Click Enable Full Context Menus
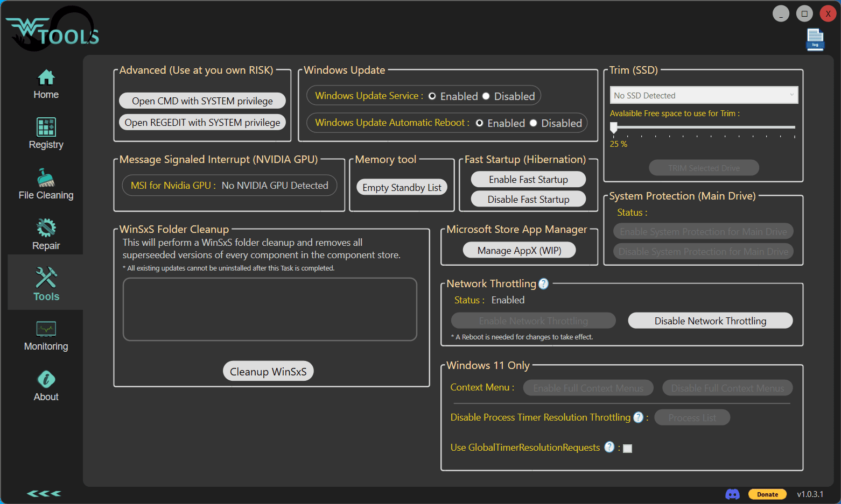This screenshot has height=504, width=841. click(x=588, y=388)
